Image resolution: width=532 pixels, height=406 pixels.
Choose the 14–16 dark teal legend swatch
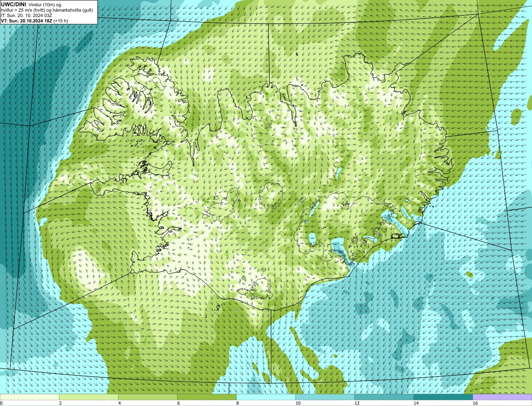point(443,397)
